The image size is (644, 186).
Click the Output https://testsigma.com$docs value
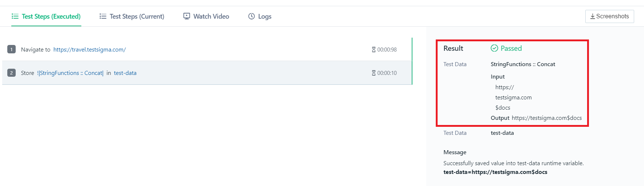pyautogui.click(x=536, y=118)
